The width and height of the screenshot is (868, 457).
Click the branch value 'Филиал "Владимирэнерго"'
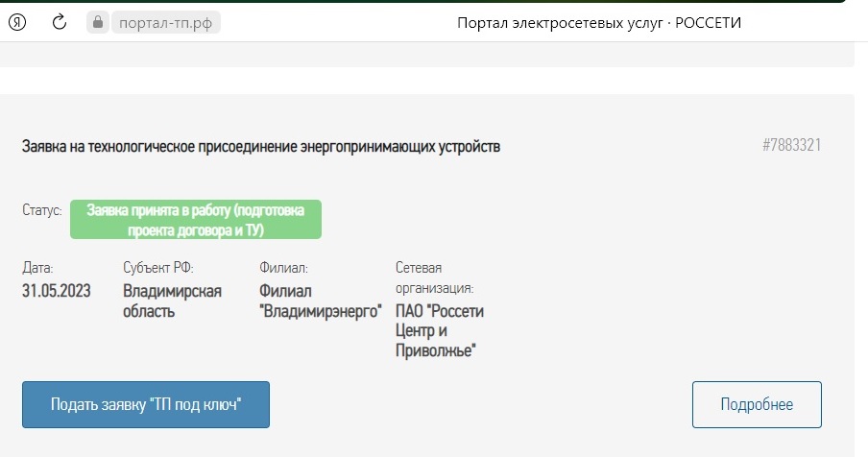pos(321,301)
